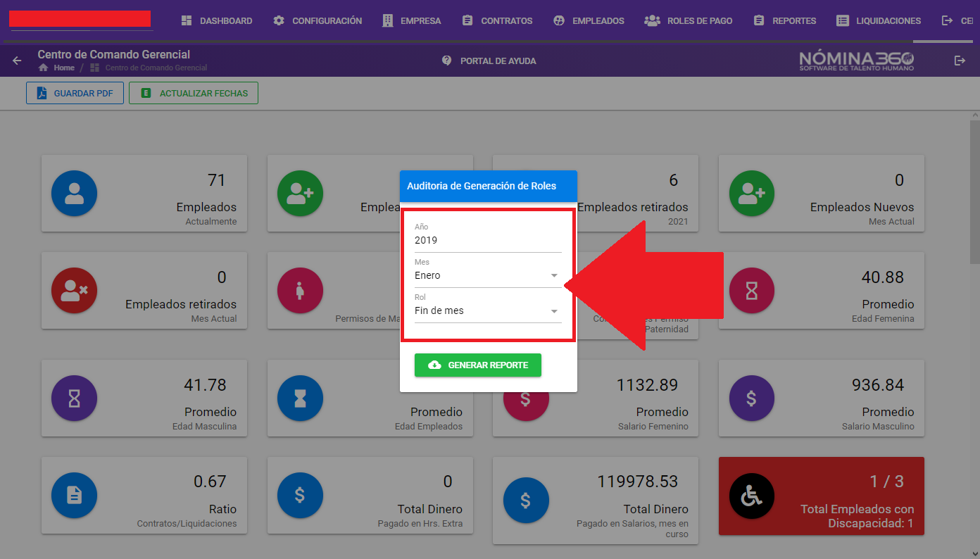Click the Contratos clipboard icon
This screenshot has width=980, height=559.
(x=467, y=21)
